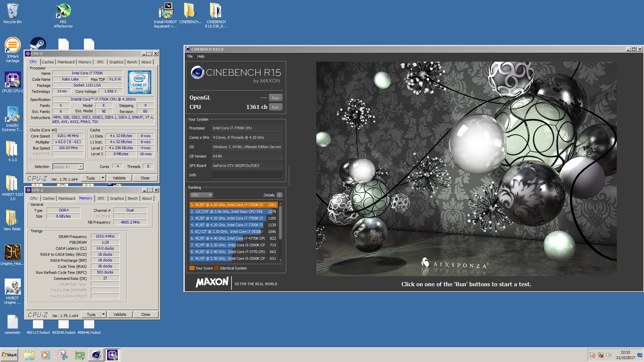Image resolution: width=644 pixels, height=362 pixels.
Task: Open the 493040.hwbot file
Action: click(x=63, y=327)
